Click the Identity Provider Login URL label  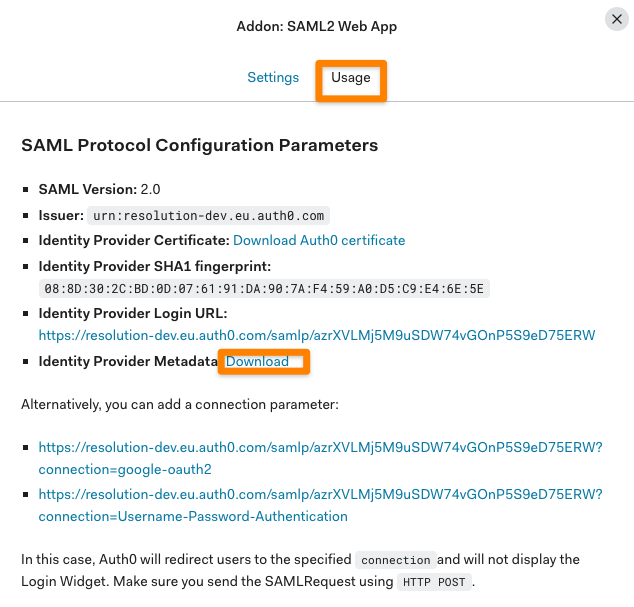133,313
